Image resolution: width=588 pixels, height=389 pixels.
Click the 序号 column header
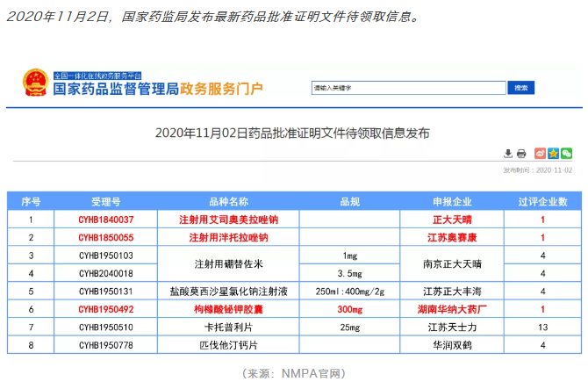pos(31,201)
